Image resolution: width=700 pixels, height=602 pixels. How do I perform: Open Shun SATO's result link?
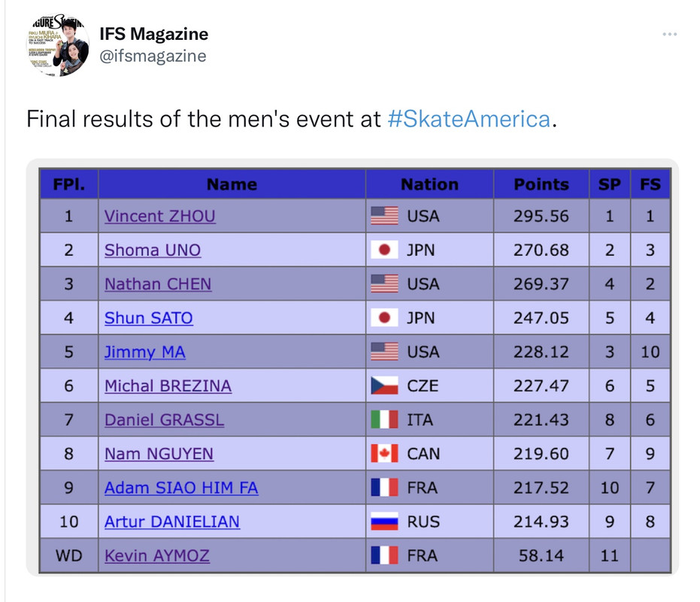(x=149, y=318)
